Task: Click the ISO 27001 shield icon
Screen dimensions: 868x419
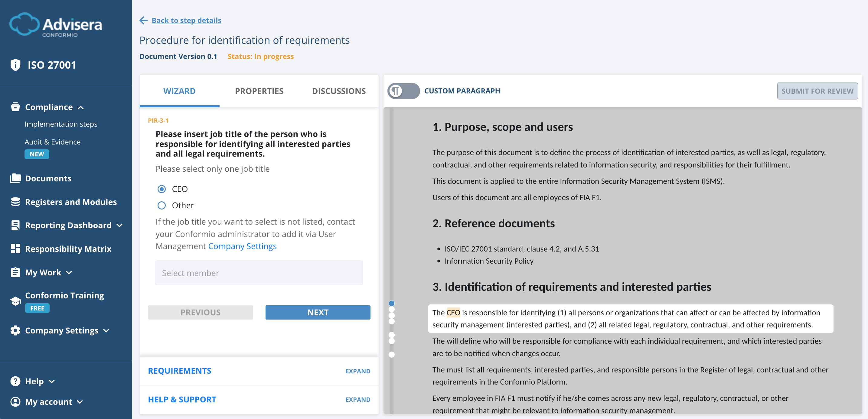Action: pyautogui.click(x=15, y=65)
